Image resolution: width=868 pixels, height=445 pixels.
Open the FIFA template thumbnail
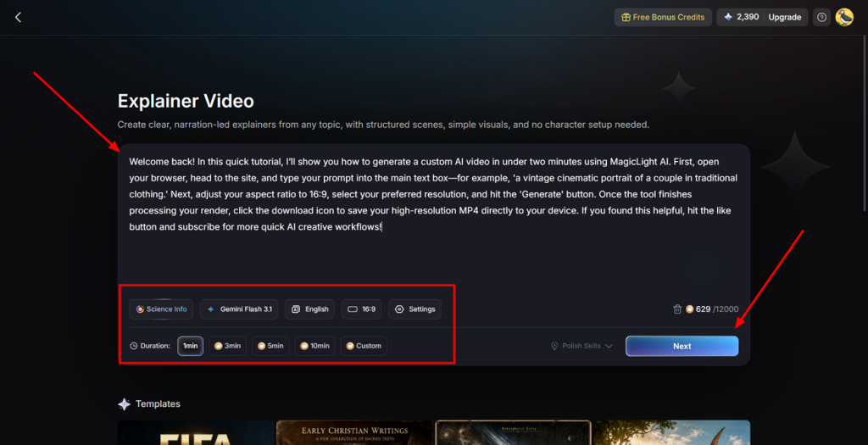click(x=196, y=432)
